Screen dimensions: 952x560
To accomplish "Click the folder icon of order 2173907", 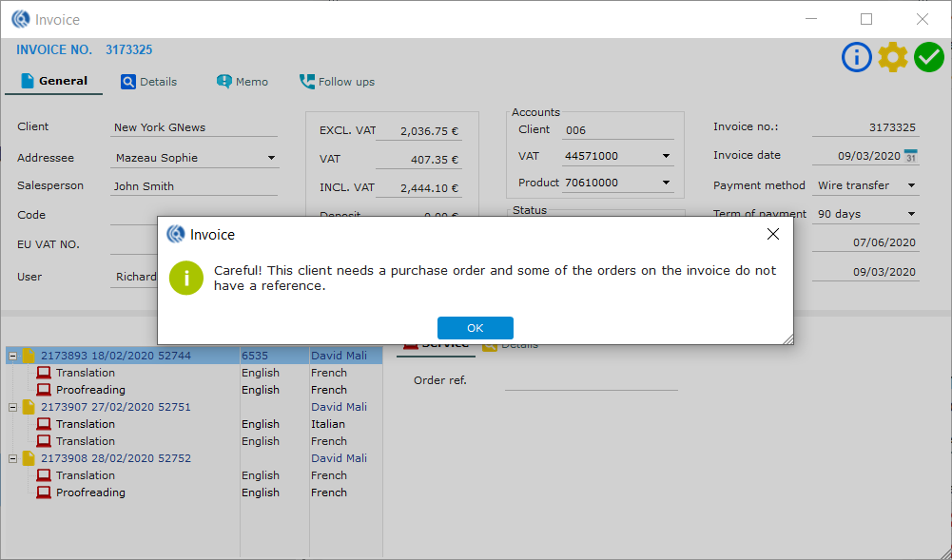I will [x=29, y=407].
